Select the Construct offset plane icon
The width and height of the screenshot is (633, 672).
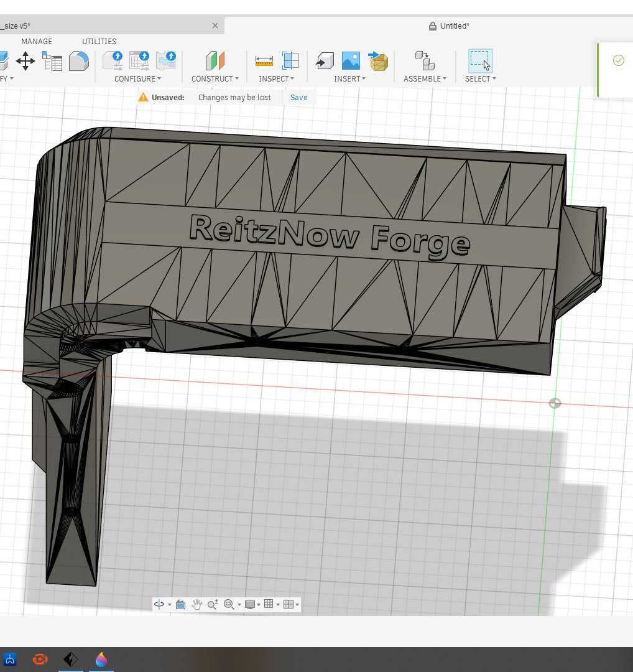[x=215, y=61]
